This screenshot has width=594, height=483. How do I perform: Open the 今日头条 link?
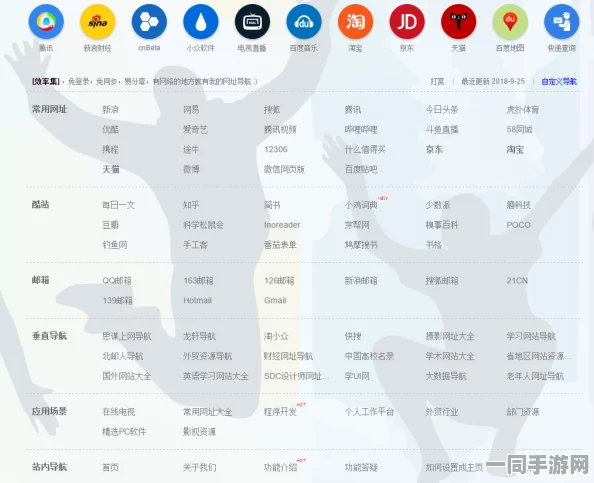(x=442, y=110)
